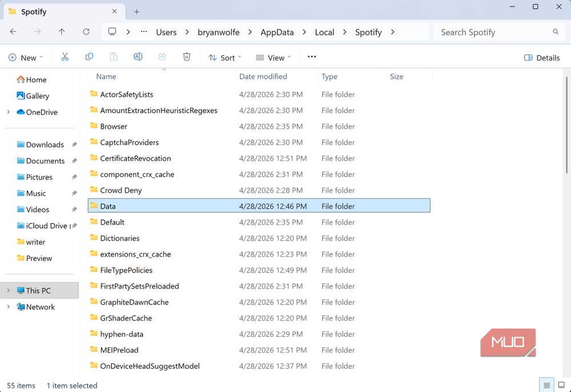The image size is (571, 392).
Task: Sort by the Name column header
Action: pyautogui.click(x=106, y=76)
